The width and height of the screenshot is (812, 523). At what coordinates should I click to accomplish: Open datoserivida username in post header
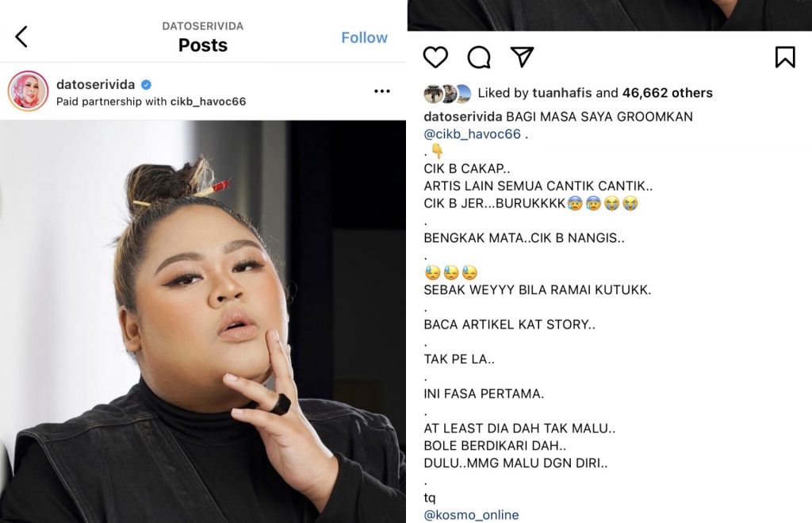(x=95, y=84)
